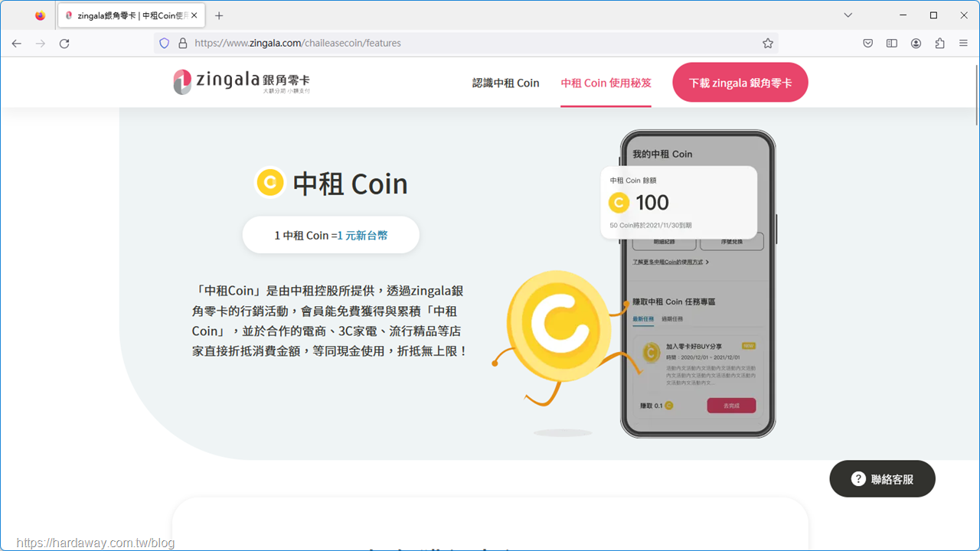The image size is (980, 551).
Task: Open the Firefox hamburger application menu
Action: tap(963, 44)
